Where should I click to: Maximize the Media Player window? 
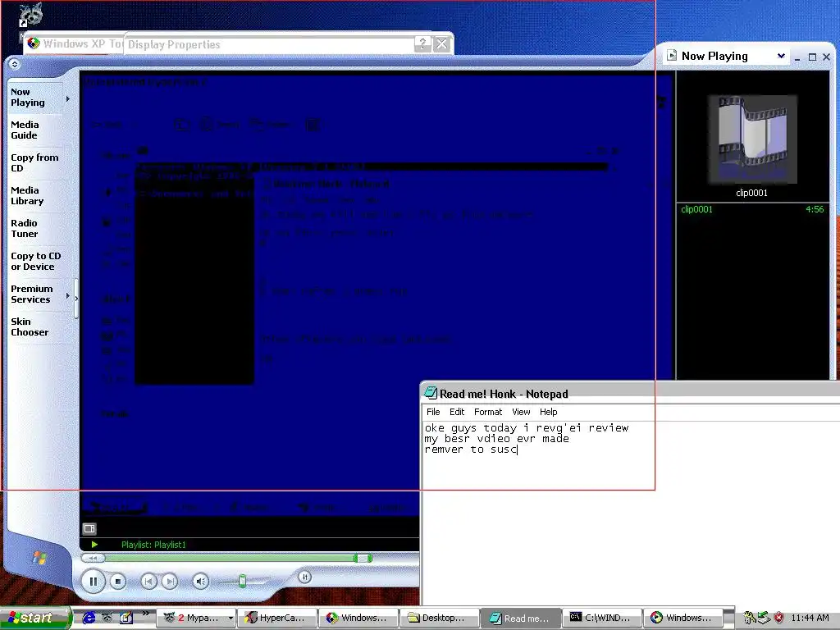coord(812,57)
